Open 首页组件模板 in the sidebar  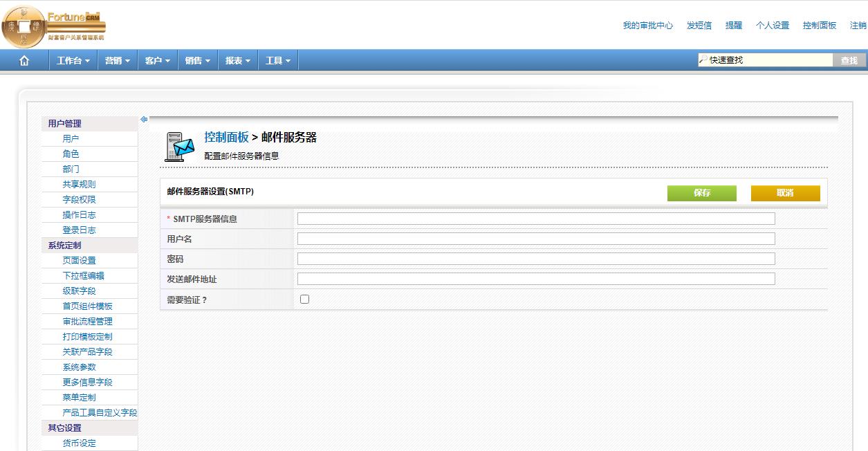click(87, 306)
